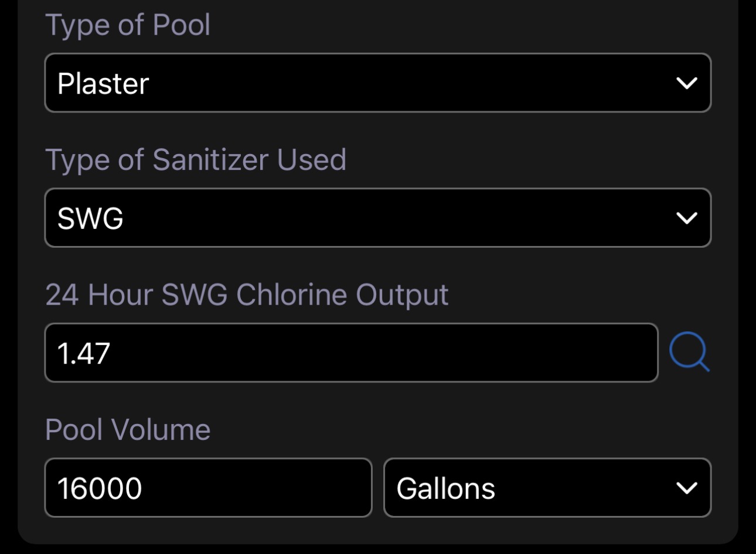Click the Pool Volume label
The image size is (756, 554).
[x=128, y=430]
